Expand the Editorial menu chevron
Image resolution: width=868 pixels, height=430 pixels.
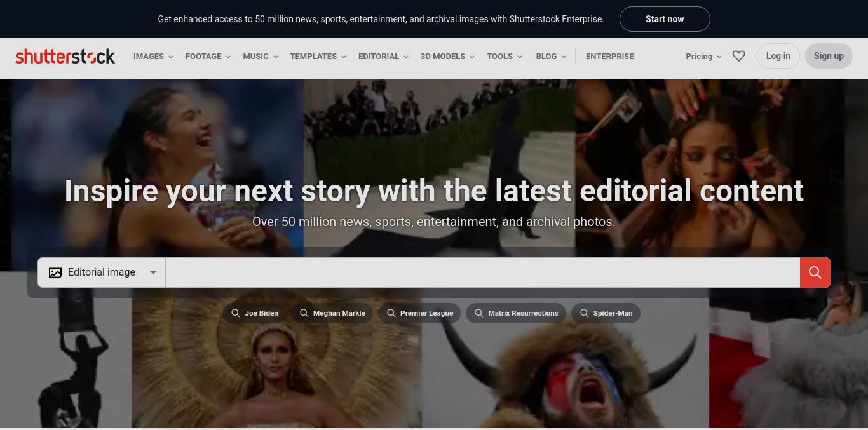tap(406, 57)
